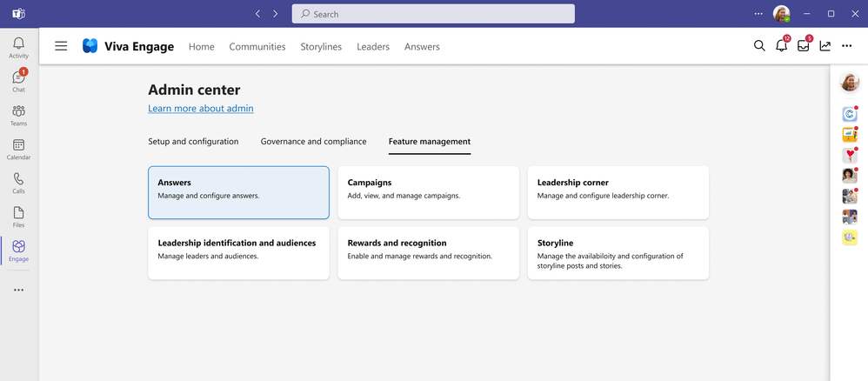Open Rewards and recognition card
868x381 pixels.
(429, 253)
